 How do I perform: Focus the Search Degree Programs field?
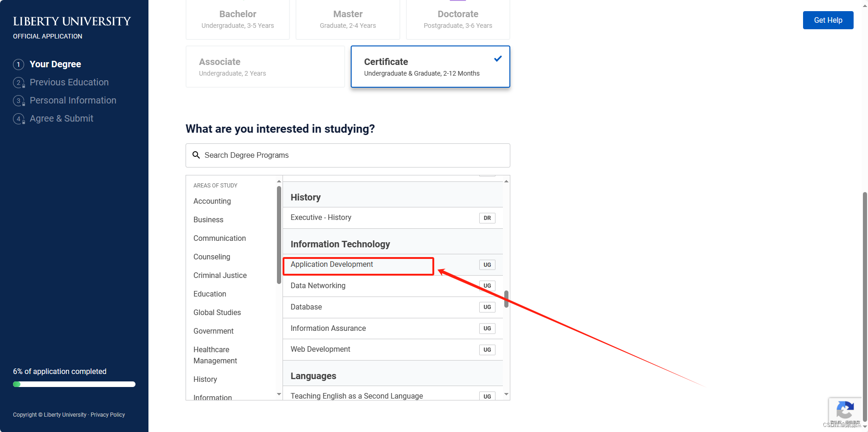pos(348,155)
